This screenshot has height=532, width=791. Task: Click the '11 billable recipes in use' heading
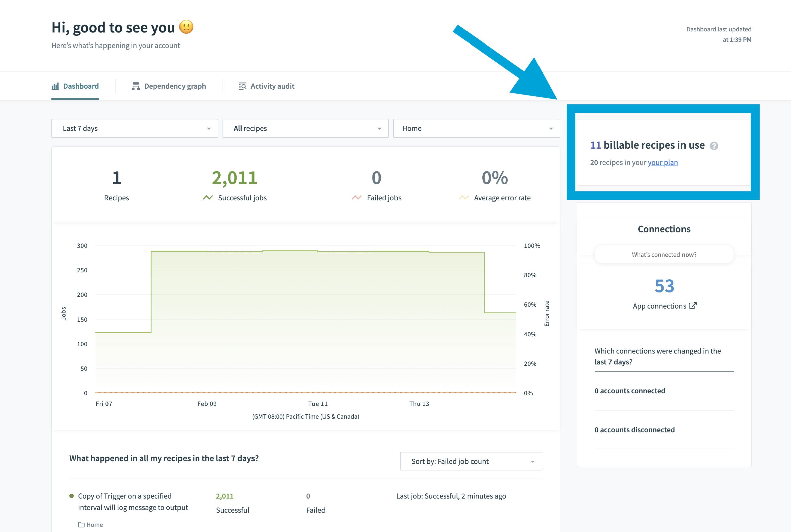coord(647,145)
